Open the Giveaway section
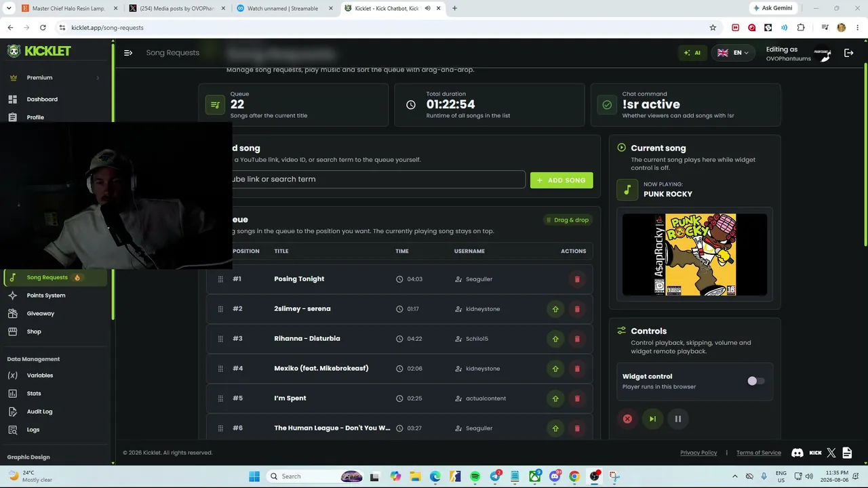The width and height of the screenshot is (868, 488). point(54,314)
